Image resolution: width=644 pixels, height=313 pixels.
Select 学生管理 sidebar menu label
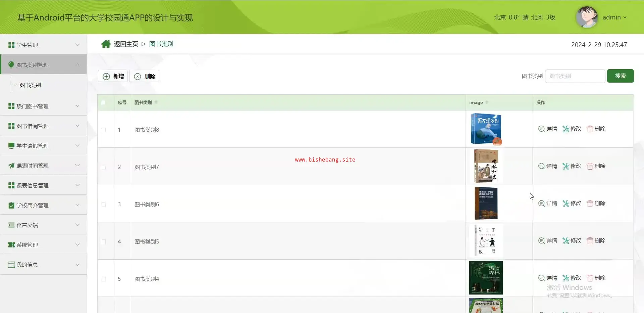(x=27, y=45)
